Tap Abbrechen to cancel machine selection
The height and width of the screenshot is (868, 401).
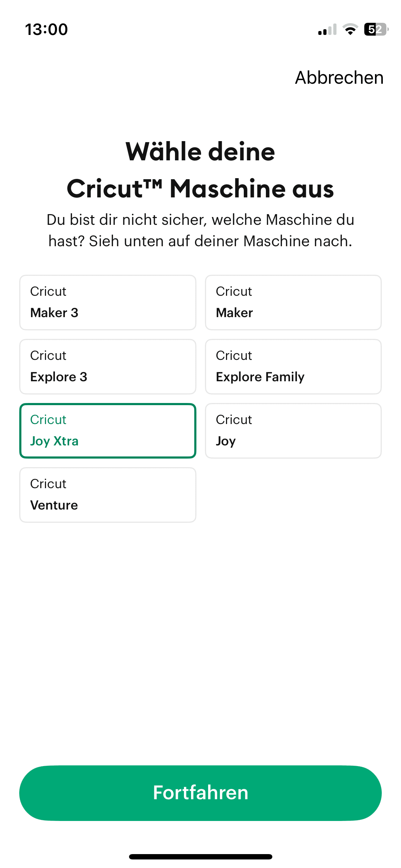(339, 78)
